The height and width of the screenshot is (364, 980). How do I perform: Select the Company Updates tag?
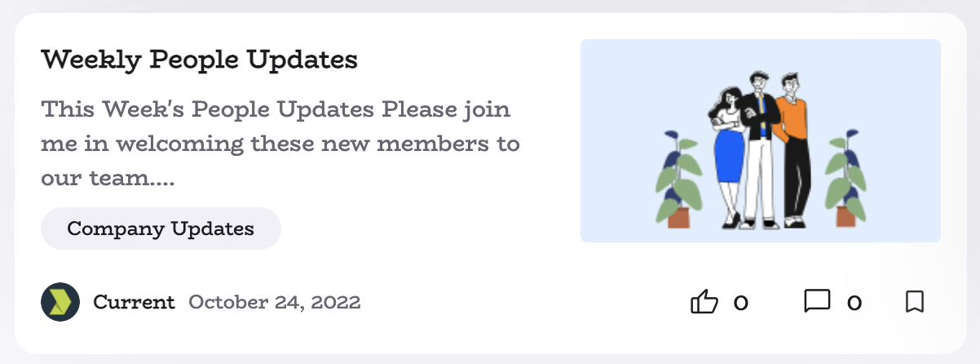[161, 229]
